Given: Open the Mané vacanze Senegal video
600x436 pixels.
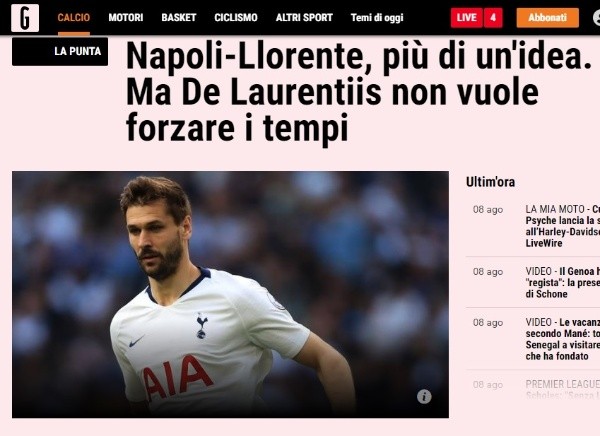Looking at the screenshot, I should 562,339.
